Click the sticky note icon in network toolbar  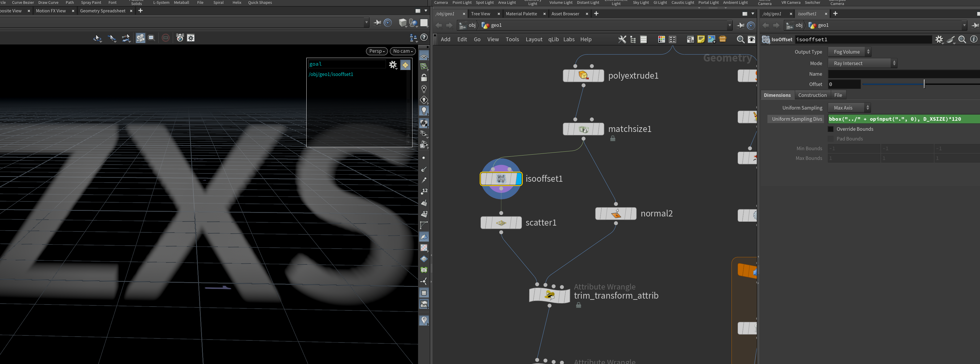701,39
